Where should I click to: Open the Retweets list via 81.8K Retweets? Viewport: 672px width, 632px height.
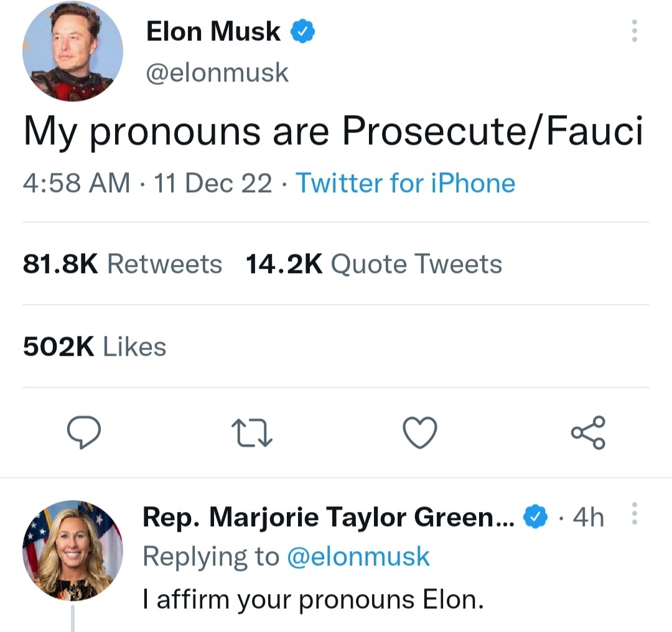tap(121, 263)
